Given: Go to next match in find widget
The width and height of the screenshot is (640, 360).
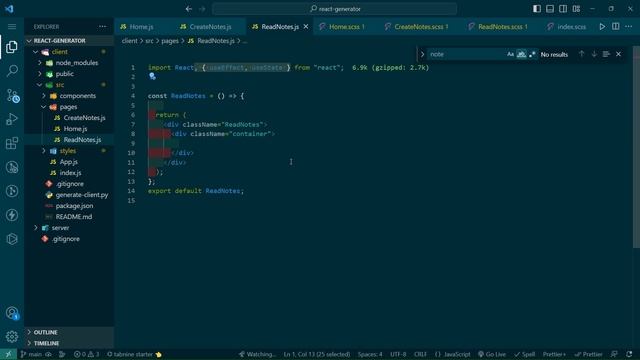Looking at the screenshot, I should coord(594,54).
